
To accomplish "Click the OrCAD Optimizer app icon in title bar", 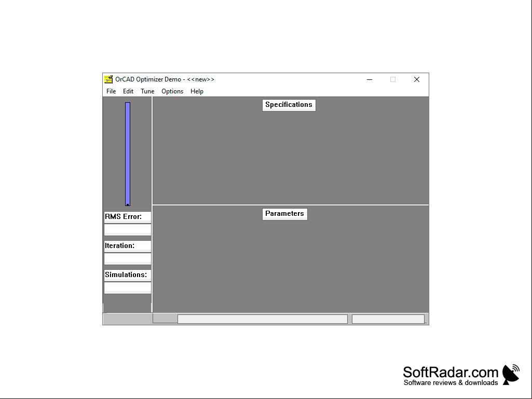I will [108, 79].
